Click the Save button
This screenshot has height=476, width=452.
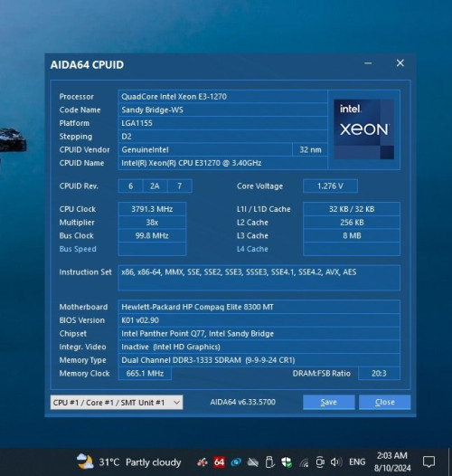pyautogui.click(x=329, y=402)
